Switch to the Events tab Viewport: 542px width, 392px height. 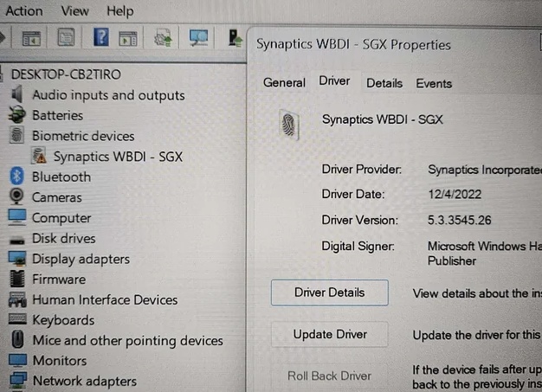pos(434,84)
